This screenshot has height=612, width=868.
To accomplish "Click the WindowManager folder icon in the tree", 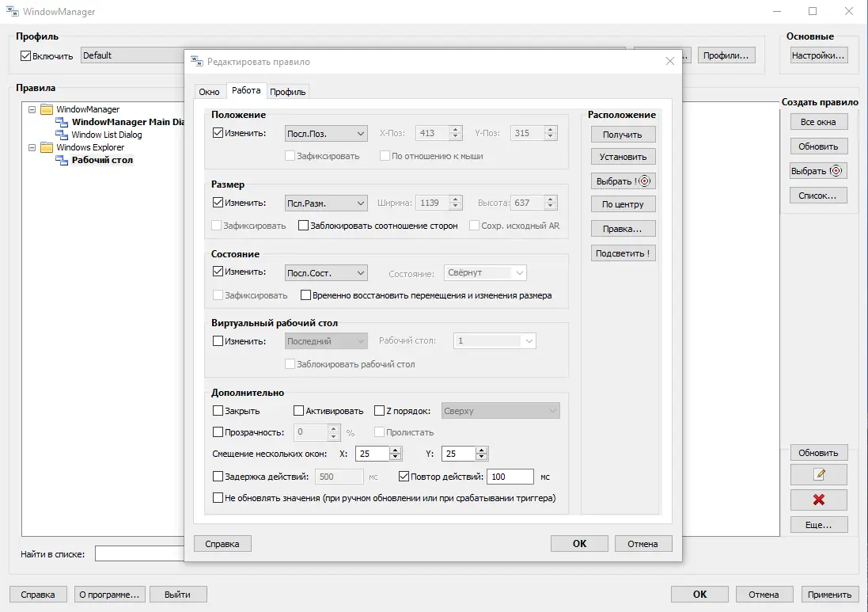I will pyautogui.click(x=47, y=109).
